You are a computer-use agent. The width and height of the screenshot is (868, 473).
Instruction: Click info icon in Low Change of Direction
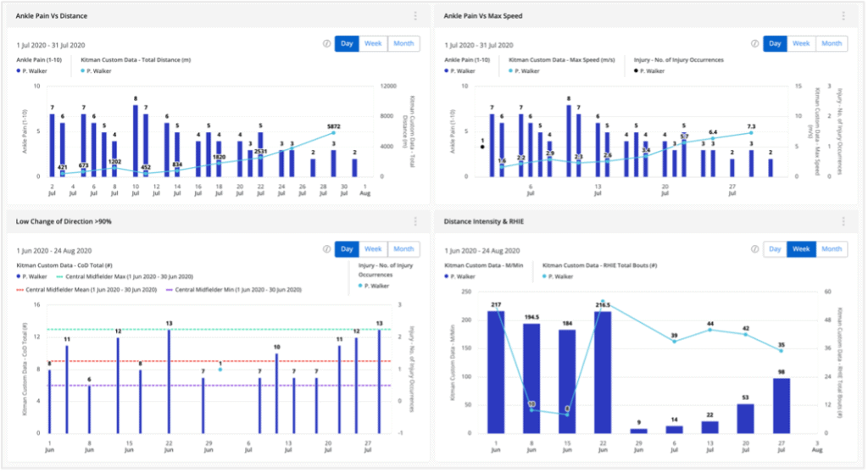[326, 249]
